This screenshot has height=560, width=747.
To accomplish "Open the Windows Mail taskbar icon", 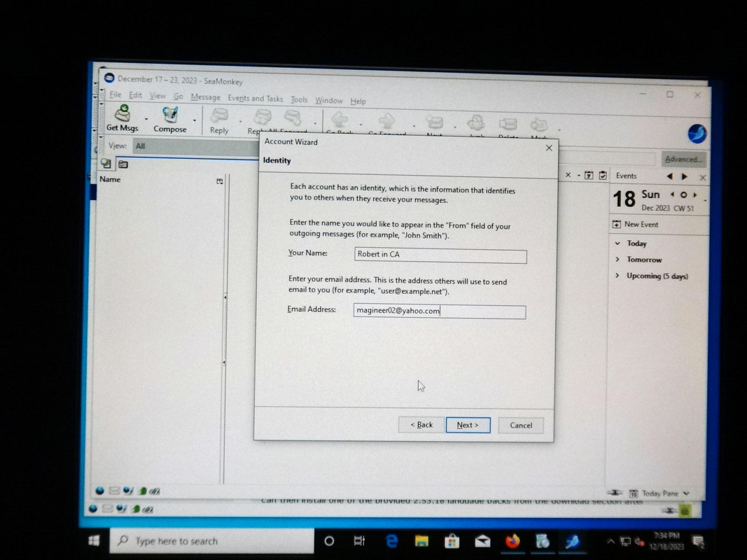I will click(482, 541).
